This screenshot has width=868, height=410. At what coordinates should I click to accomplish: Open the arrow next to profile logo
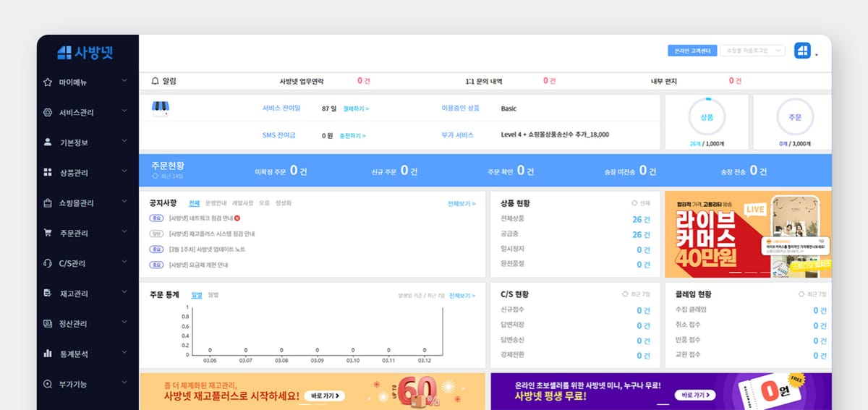tap(817, 54)
